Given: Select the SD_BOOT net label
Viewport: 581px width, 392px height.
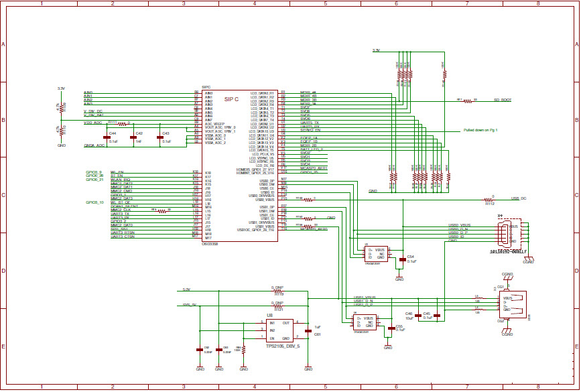Looking at the screenshot, I should coord(502,99).
